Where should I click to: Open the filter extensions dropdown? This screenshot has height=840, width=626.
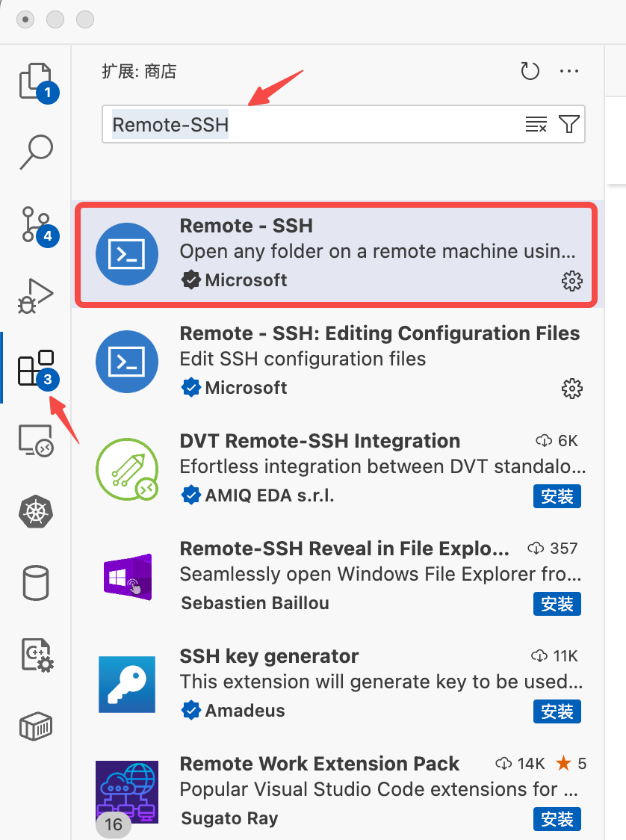569,124
